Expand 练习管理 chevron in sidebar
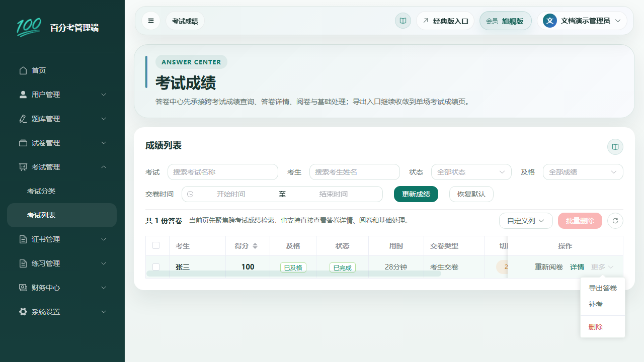 (104, 263)
